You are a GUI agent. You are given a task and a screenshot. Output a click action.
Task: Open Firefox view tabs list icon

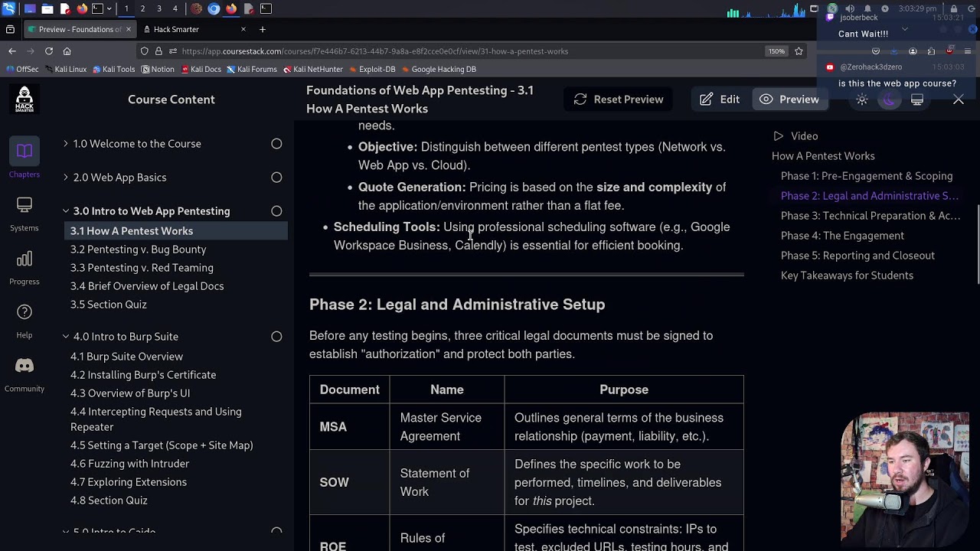point(10,29)
